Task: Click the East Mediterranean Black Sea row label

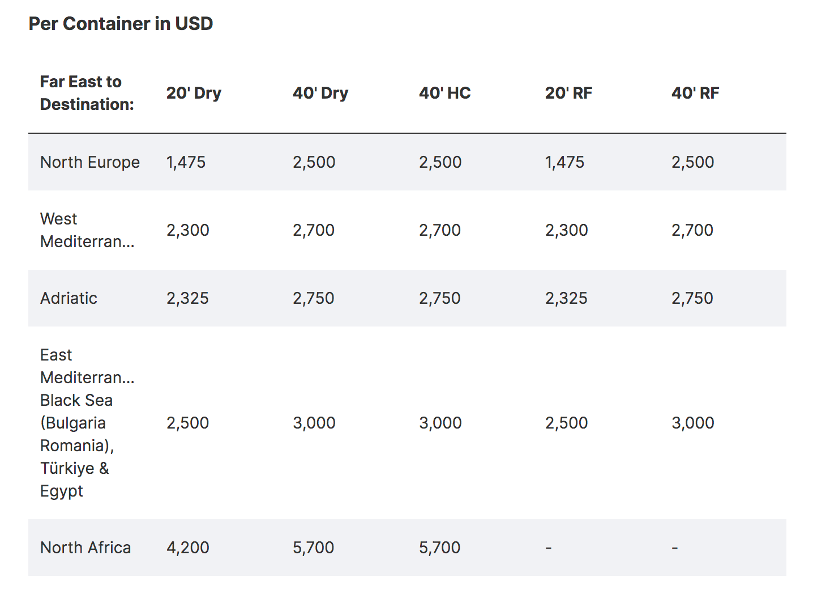Action: [86, 423]
